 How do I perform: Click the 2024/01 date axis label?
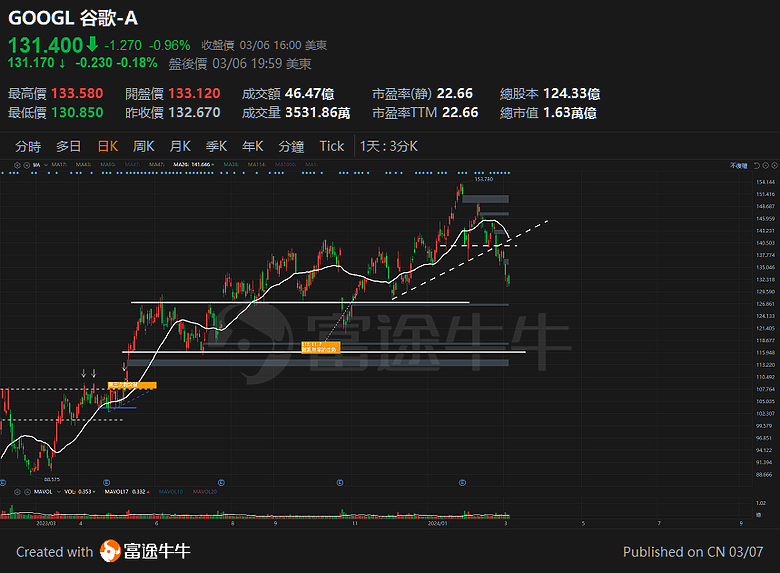[438, 523]
